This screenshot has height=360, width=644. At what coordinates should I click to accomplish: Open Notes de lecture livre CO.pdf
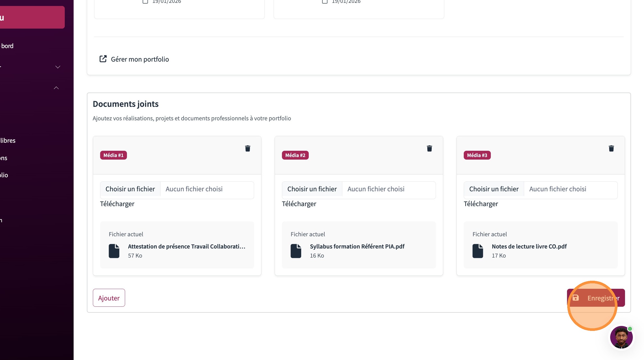[x=529, y=246]
